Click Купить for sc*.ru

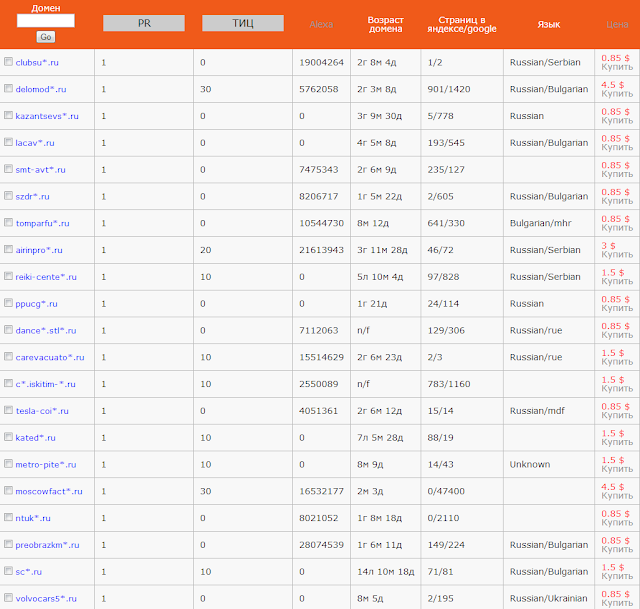(x=617, y=576)
